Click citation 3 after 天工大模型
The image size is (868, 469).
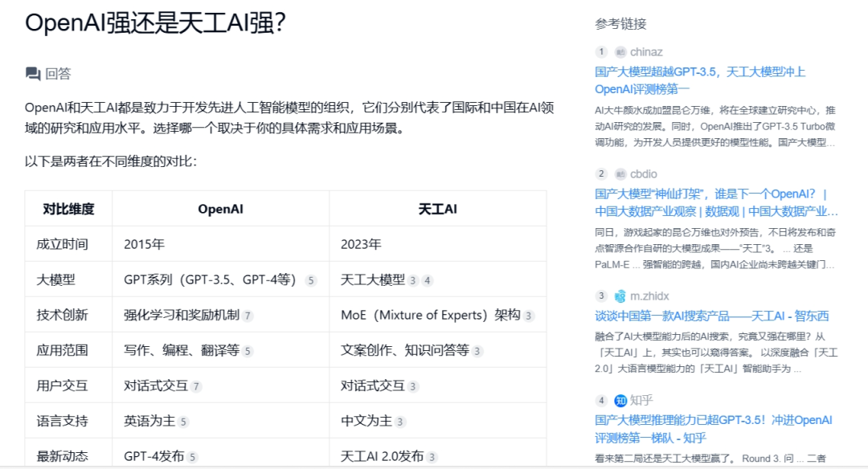tap(413, 281)
